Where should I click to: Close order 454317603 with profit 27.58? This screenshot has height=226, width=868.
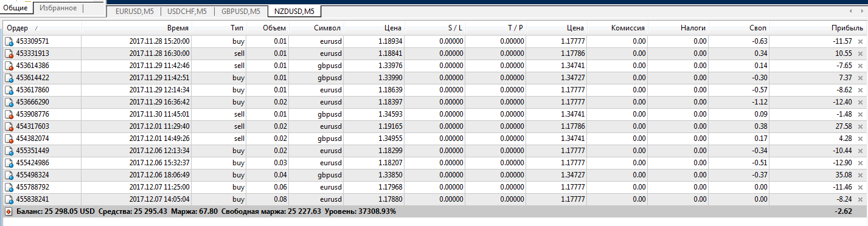coord(860,126)
